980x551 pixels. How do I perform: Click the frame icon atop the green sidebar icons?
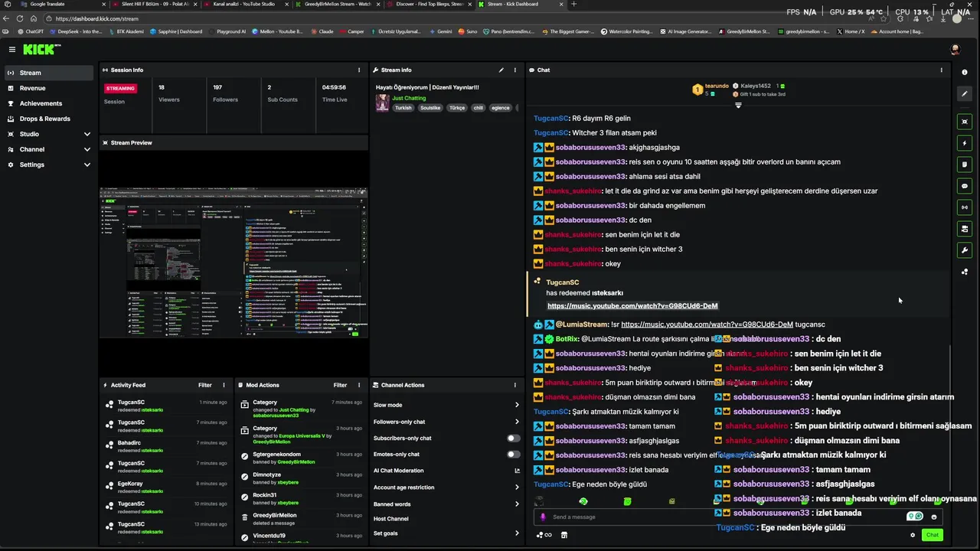click(965, 122)
